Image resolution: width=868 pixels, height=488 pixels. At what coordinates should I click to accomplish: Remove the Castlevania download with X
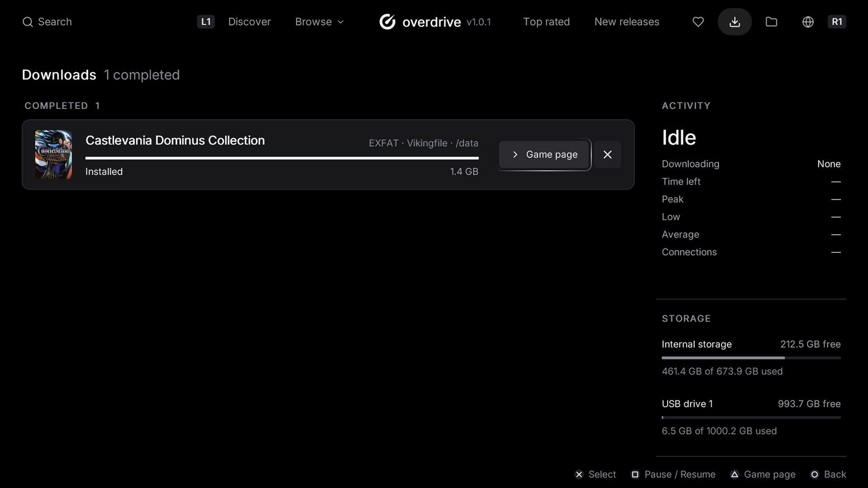(x=607, y=155)
